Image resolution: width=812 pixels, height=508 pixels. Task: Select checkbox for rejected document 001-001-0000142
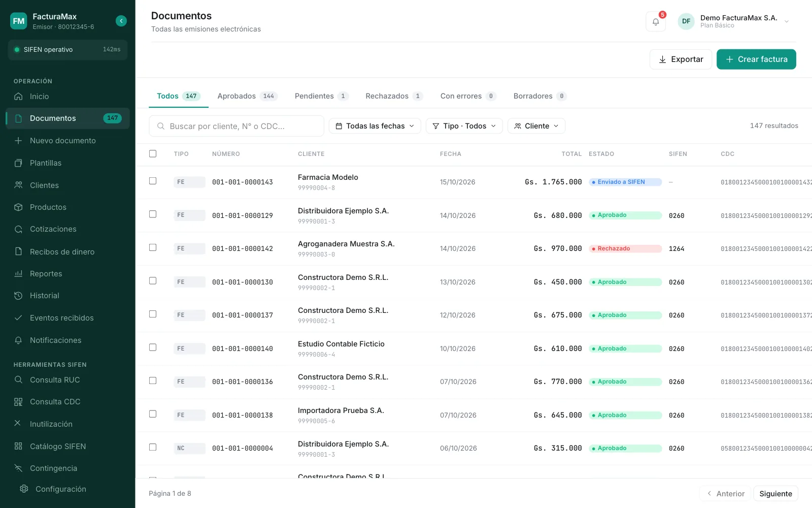[153, 247]
